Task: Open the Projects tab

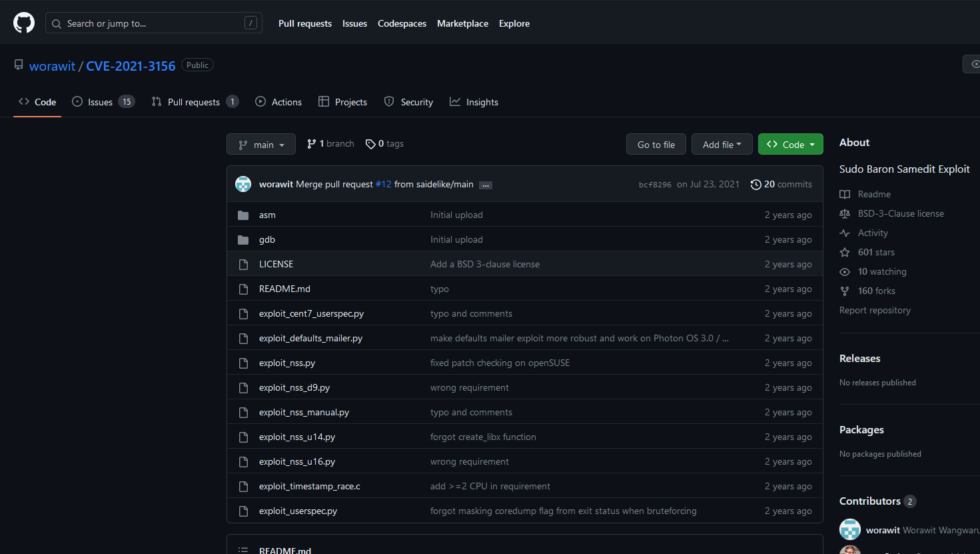Action: (343, 102)
